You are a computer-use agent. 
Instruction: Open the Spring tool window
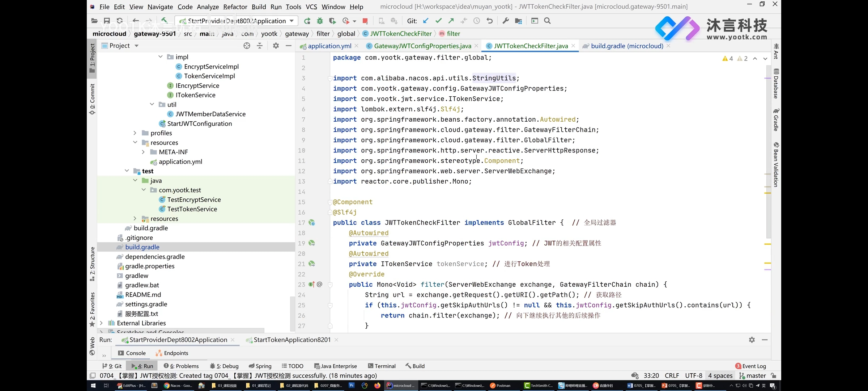point(260,366)
